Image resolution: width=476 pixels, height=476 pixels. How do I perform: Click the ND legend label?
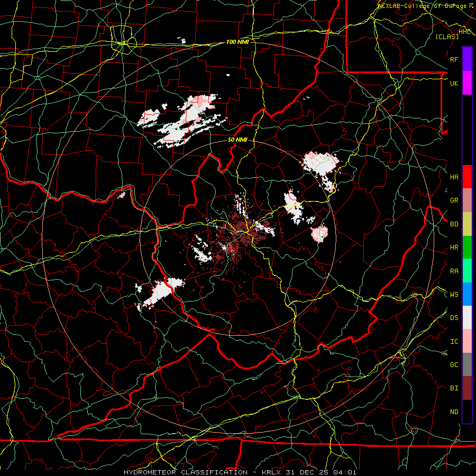point(454,412)
